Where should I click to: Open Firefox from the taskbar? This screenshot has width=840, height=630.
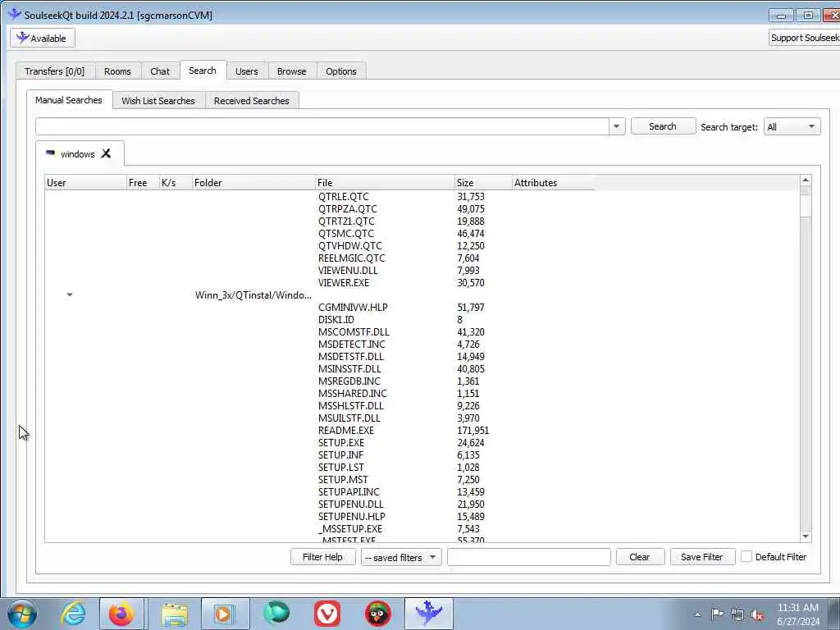pos(121,614)
